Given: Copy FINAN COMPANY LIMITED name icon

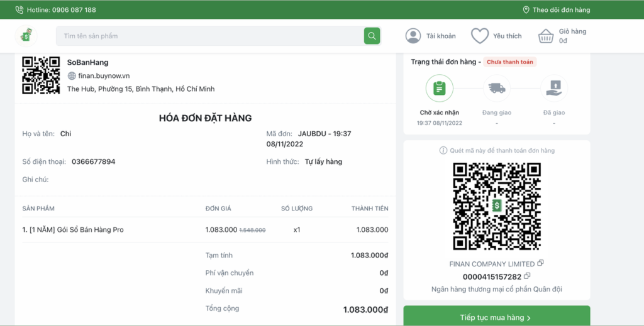Looking at the screenshot, I should pos(540,263).
